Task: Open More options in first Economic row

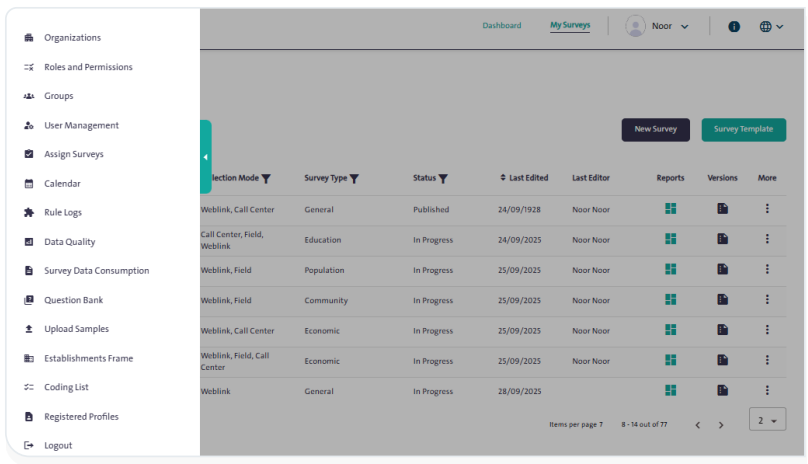Action: (x=767, y=330)
